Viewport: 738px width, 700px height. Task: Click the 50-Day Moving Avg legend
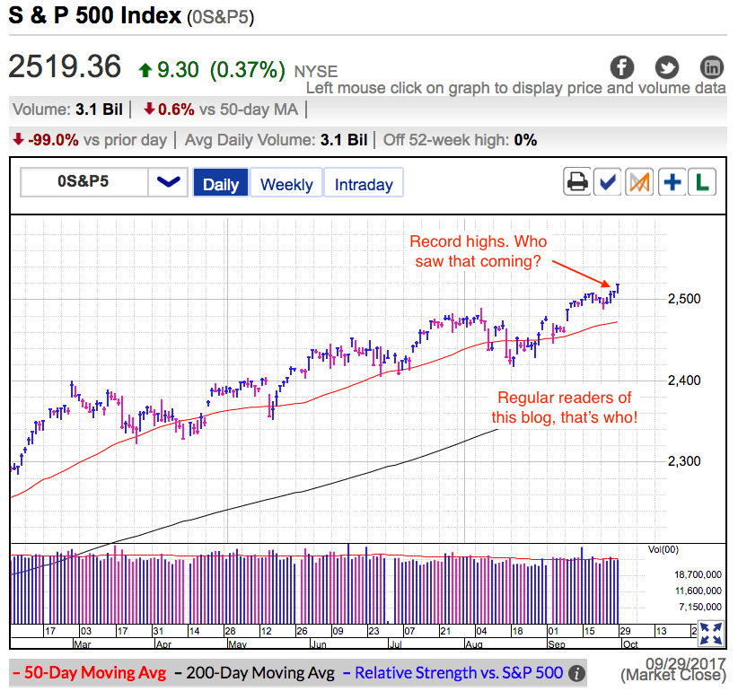(x=90, y=673)
